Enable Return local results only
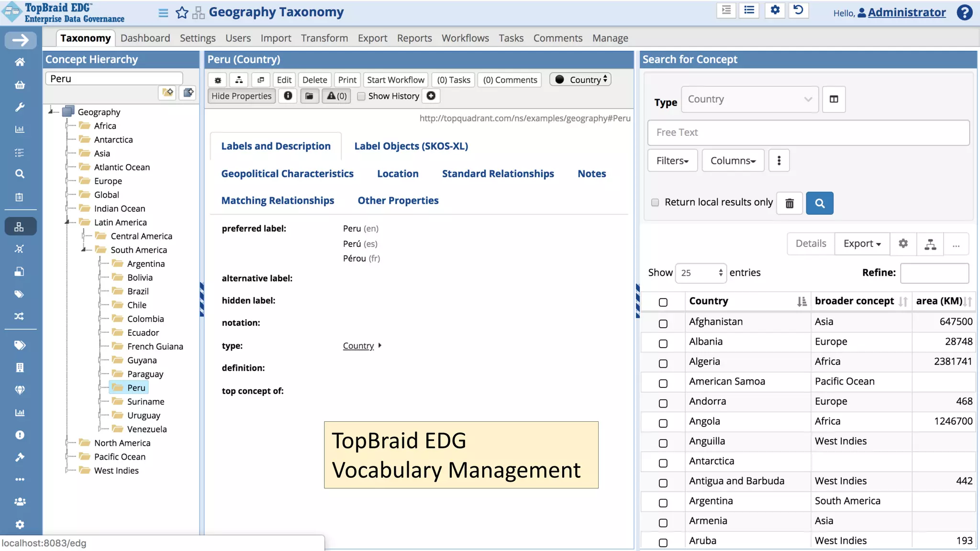Viewport: 980px width, 551px height. (x=655, y=202)
